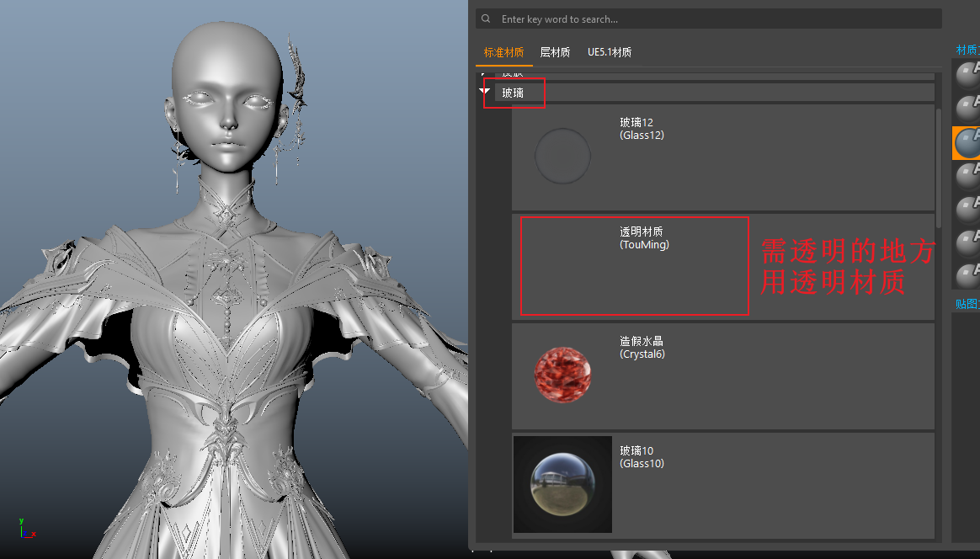Viewport: 980px width, 559px height.
Task: Pick the red Crystal6 sphere preview
Action: (x=562, y=373)
